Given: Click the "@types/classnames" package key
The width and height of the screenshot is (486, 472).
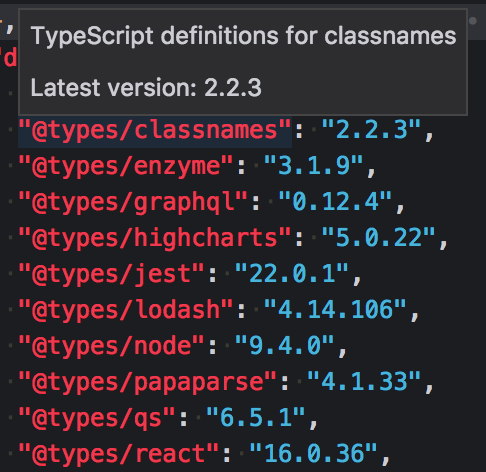Looking at the screenshot, I should (155, 130).
